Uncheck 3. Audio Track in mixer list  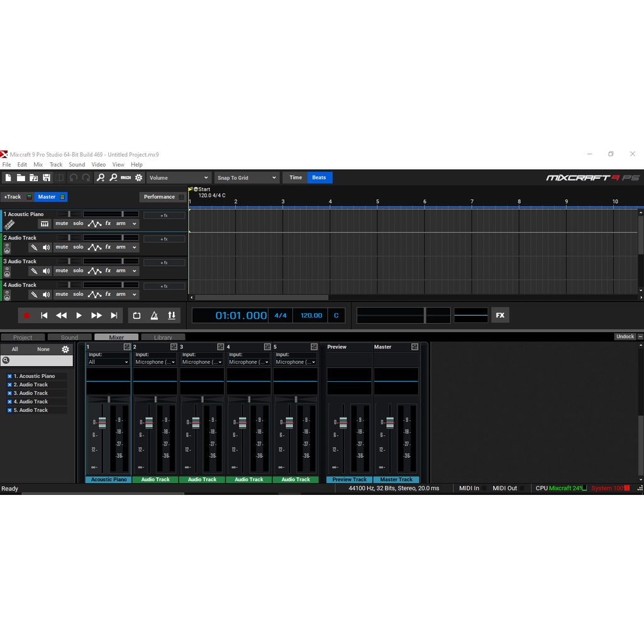pyautogui.click(x=9, y=393)
